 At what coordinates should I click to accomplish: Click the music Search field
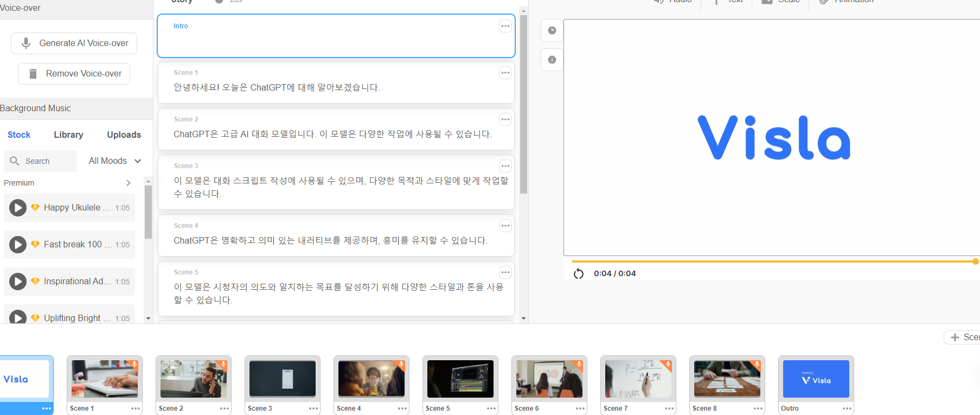(41, 161)
